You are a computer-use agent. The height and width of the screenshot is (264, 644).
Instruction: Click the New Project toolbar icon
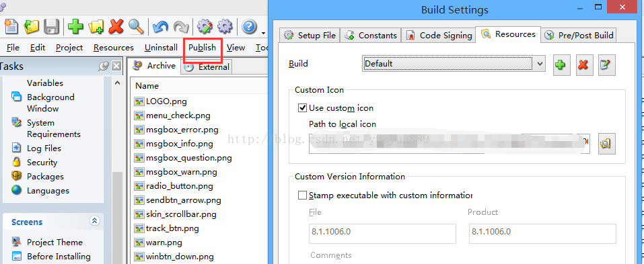[x=11, y=27]
